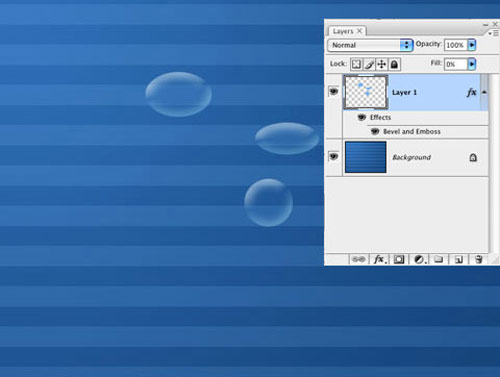Viewport: 500px width, 377px height.
Task: Select the Background layer thumbnail
Action: coord(366,157)
